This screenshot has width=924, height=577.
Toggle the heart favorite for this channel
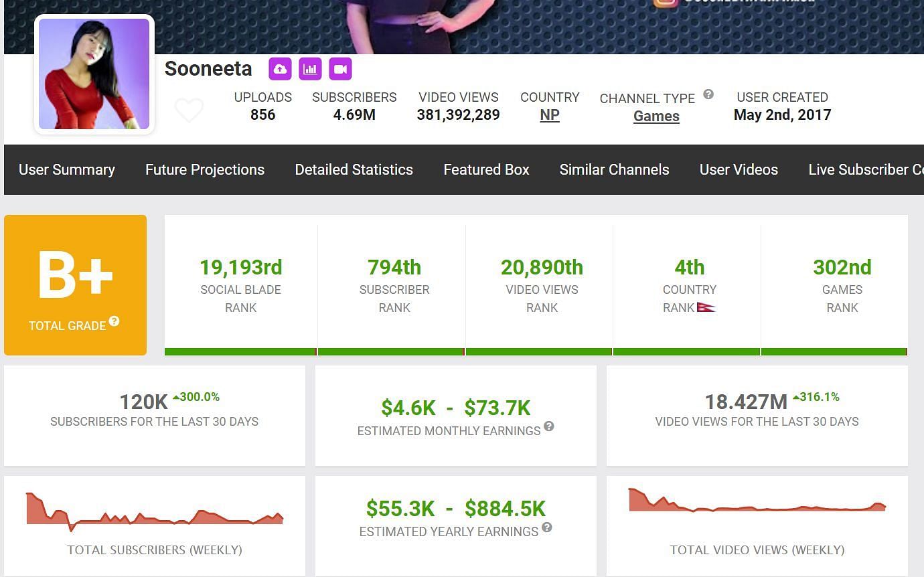coord(189,110)
